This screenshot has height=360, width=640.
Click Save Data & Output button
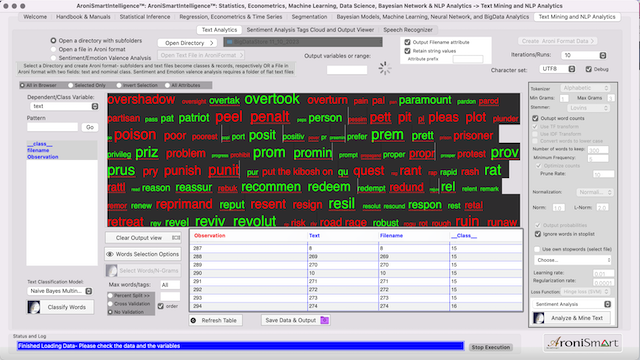coord(296,320)
